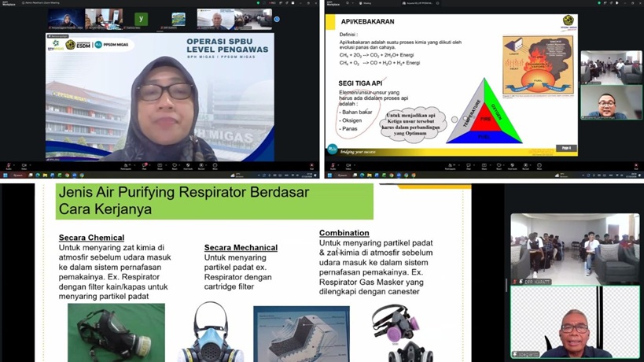Mute audio in the left Zoom window

point(9,165)
